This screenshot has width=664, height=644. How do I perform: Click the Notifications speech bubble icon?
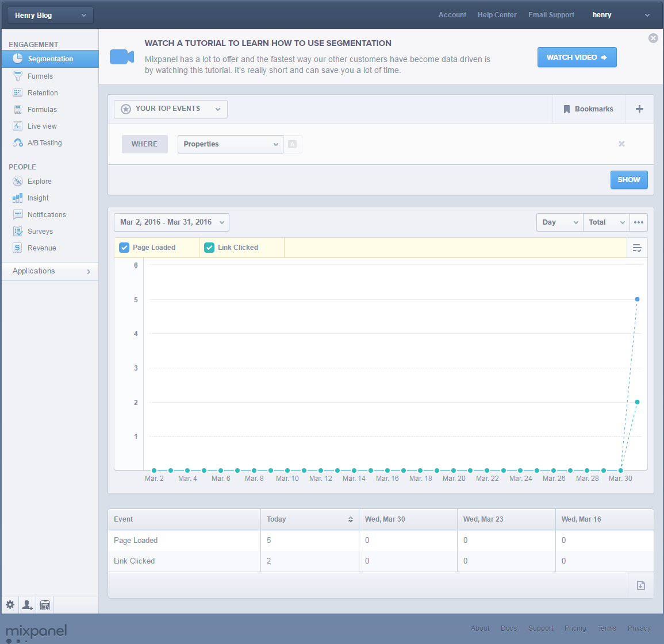click(17, 214)
